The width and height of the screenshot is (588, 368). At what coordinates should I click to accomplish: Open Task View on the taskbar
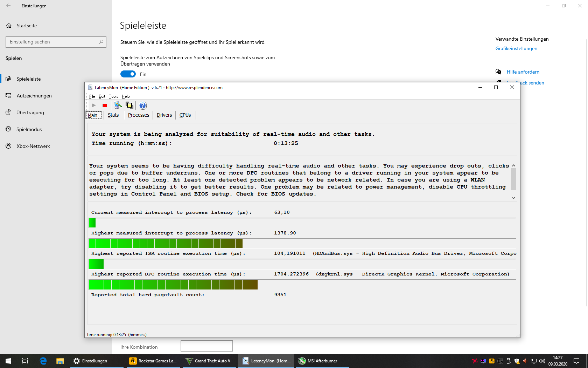(x=25, y=361)
